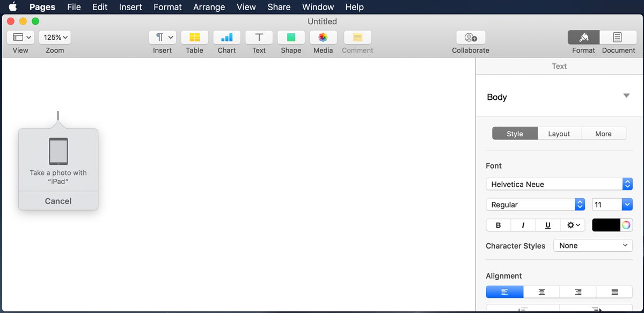This screenshot has height=313, width=644.
Task: Show the Document inspector
Action: [618, 37]
